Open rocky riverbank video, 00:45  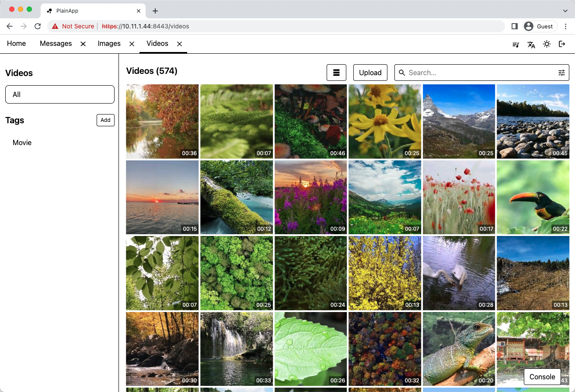tap(533, 121)
